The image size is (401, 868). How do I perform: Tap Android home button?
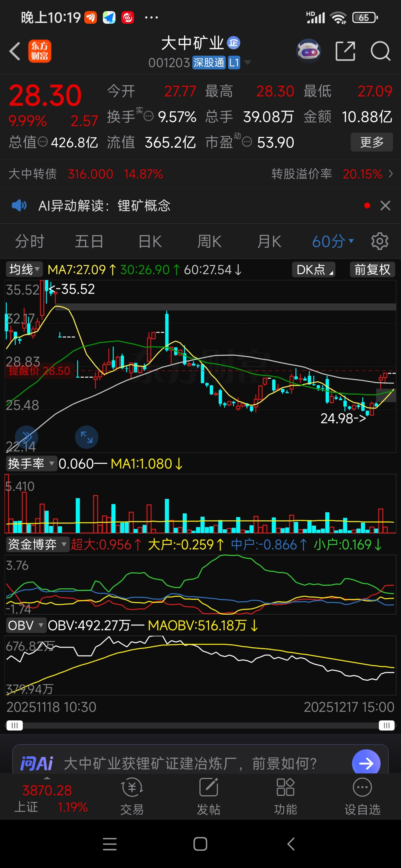coord(200,844)
